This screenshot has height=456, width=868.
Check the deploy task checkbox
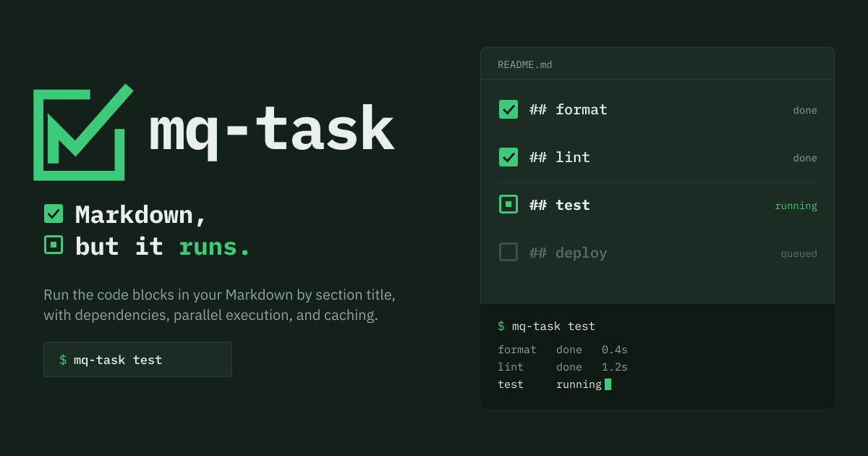click(x=509, y=252)
